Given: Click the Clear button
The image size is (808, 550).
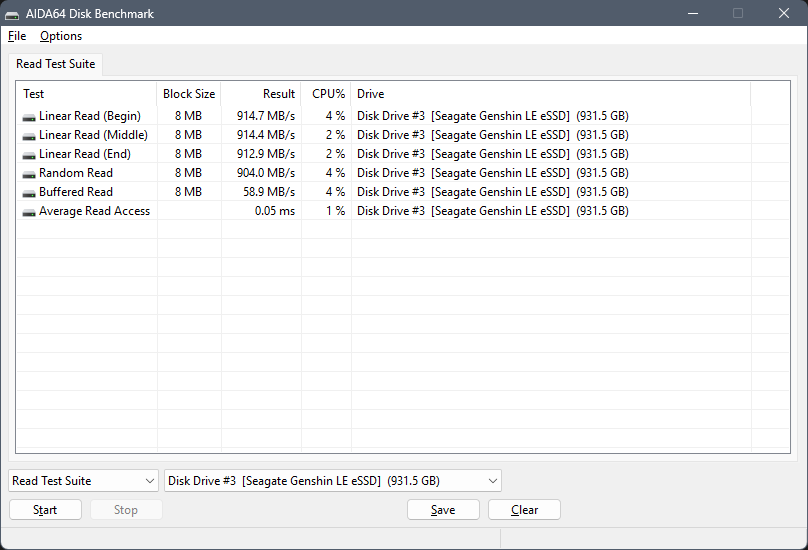Looking at the screenshot, I should point(524,510).
